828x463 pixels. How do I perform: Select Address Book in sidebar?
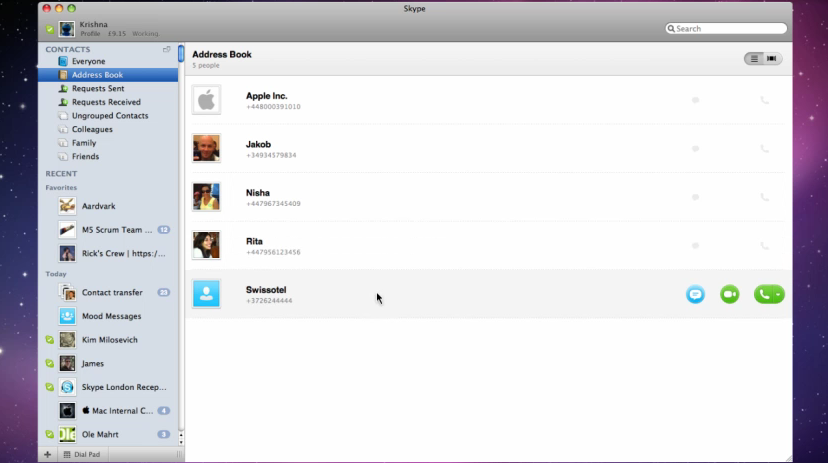(108, 75)
